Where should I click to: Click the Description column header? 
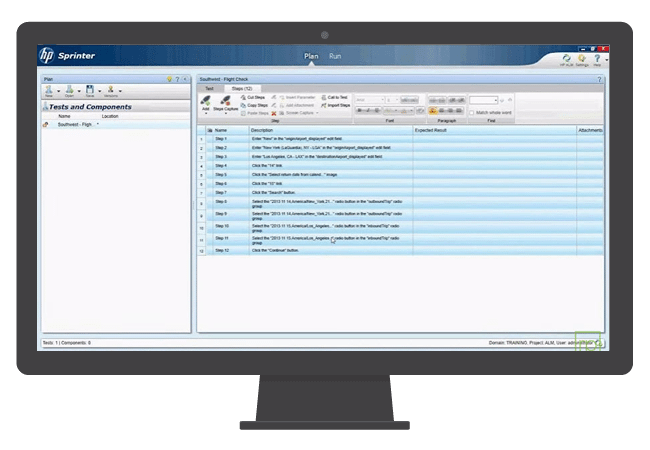[x=331, y=130]
